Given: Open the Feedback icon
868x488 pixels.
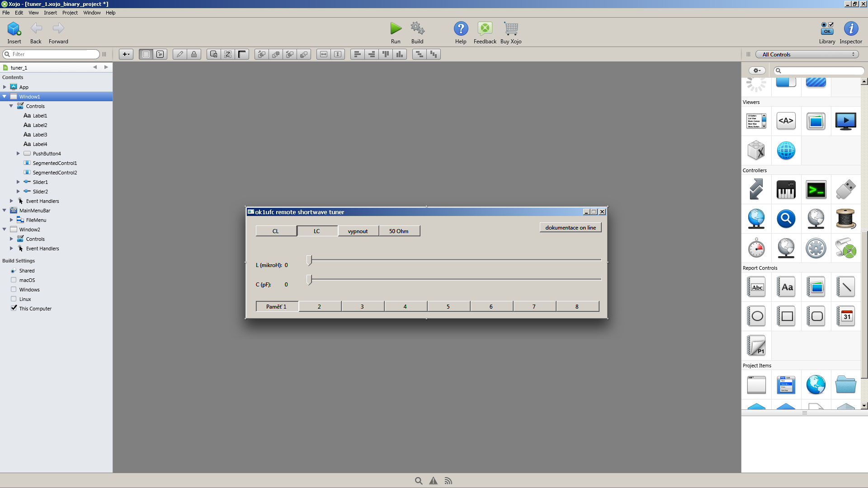Looking at the screenshot, I should pos(485,29).
